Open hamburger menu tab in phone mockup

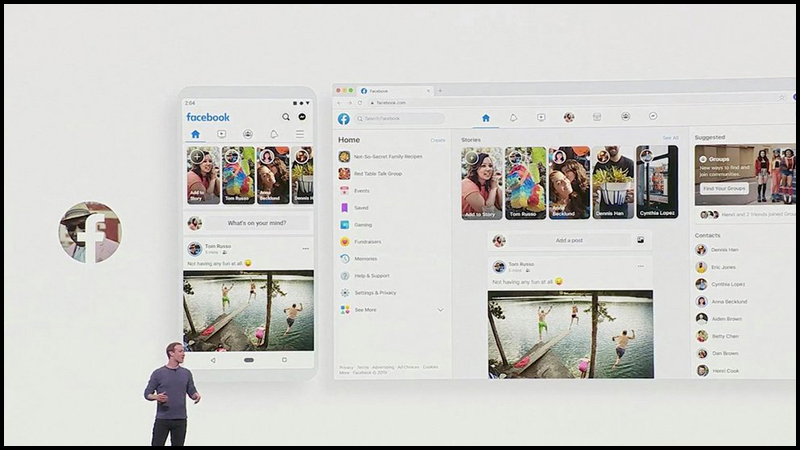click(300, 134)
